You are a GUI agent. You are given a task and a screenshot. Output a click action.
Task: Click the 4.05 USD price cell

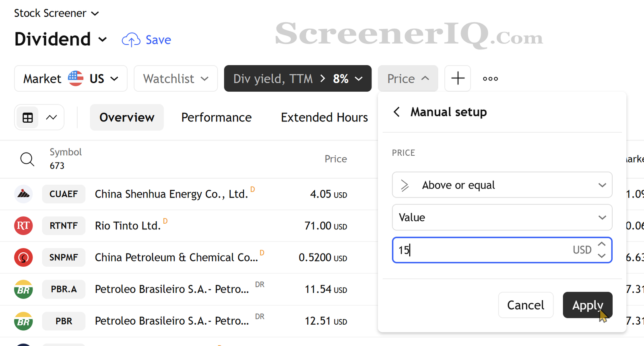coord(328,194)
